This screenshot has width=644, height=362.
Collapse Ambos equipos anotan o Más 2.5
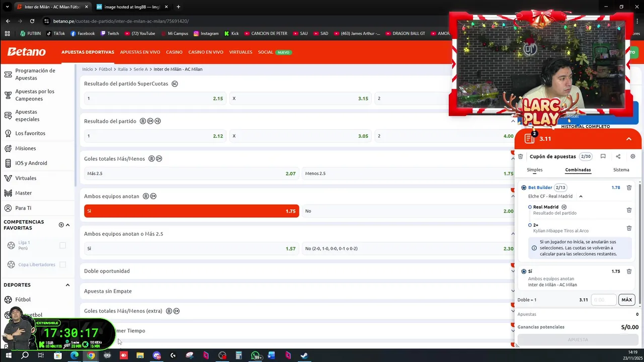coord(513,234)
